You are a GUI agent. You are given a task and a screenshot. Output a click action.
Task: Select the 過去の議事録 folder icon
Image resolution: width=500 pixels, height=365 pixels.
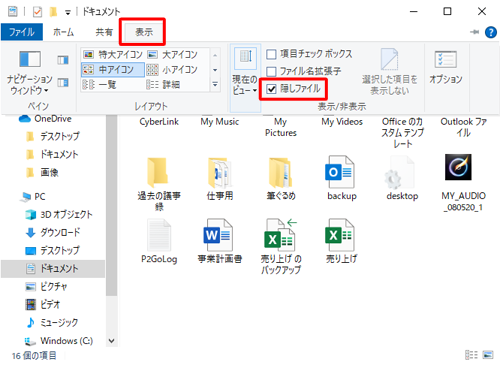click(x=158, y=172)
